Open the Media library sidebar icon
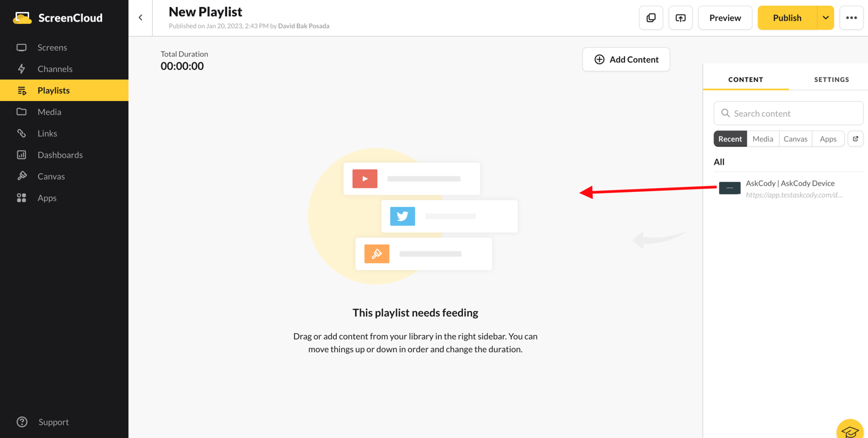The width and height of the screenshot is (868, 438). [49, 112]
